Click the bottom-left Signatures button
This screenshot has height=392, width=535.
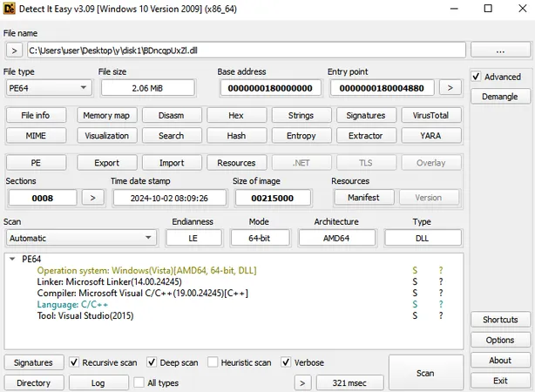[34, 362]
